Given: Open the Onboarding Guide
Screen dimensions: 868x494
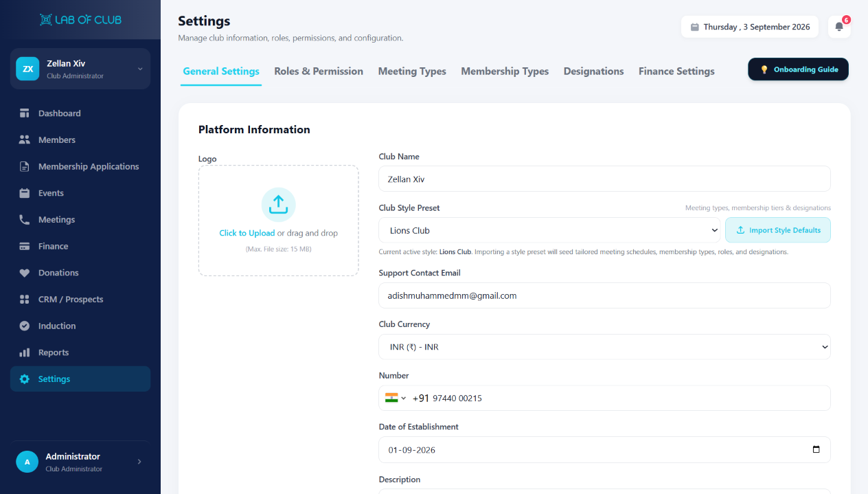Looking at the screenshot, I should (798, 69).
